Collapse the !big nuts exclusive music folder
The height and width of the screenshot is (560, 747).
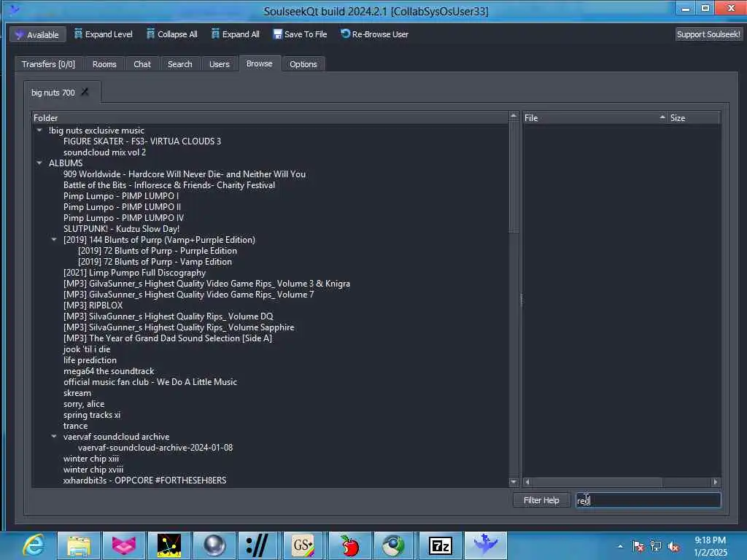click(x=39, y=130)
